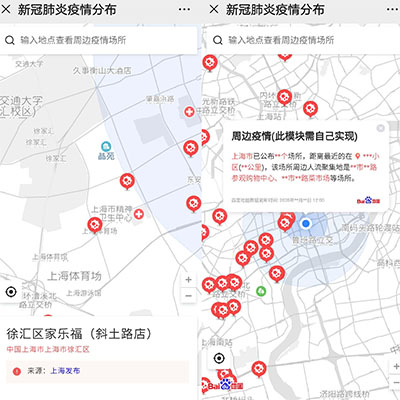400x400 pixels.
Task: Click the 周边疫情(此模块需自己实现) heading
Action: [294, 136]
